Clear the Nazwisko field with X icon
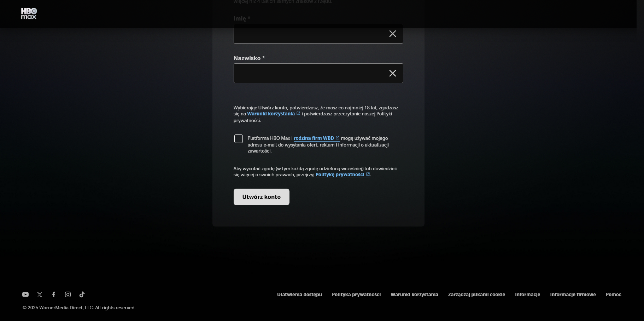Viewport: 644px width, 321px height. click(392, 73)
